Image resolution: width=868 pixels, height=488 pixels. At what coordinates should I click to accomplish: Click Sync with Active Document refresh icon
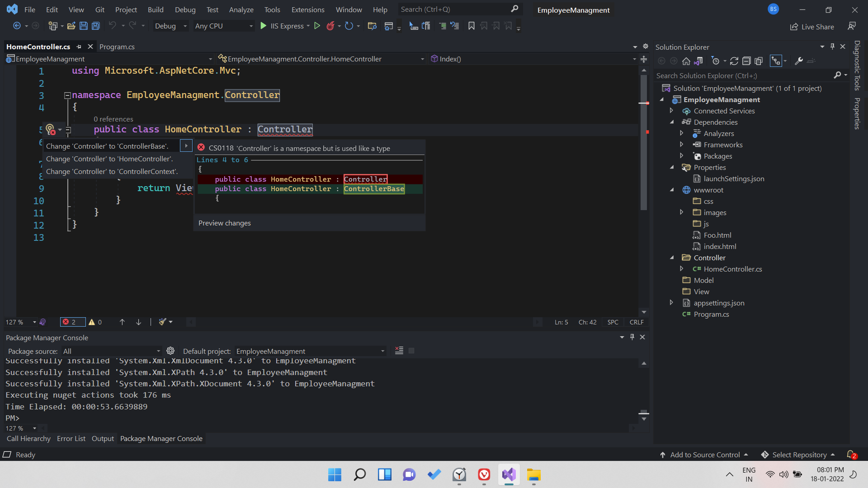tap(734, 61)
